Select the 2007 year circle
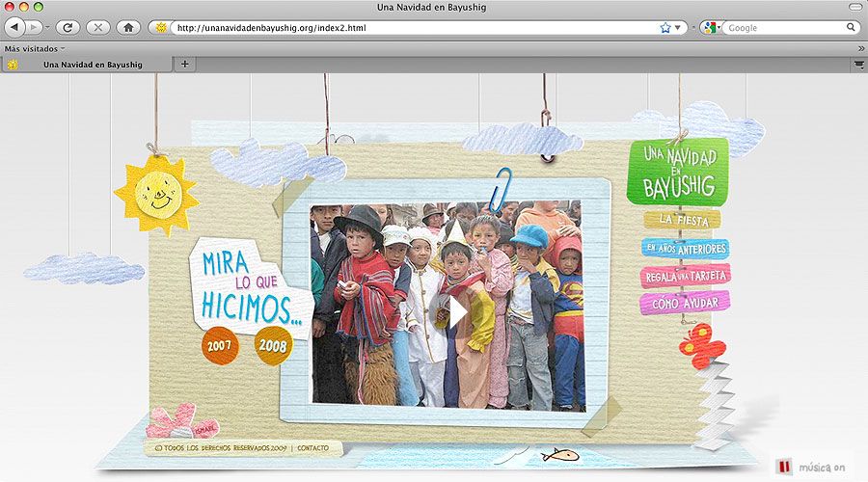 tap(220, 346)
